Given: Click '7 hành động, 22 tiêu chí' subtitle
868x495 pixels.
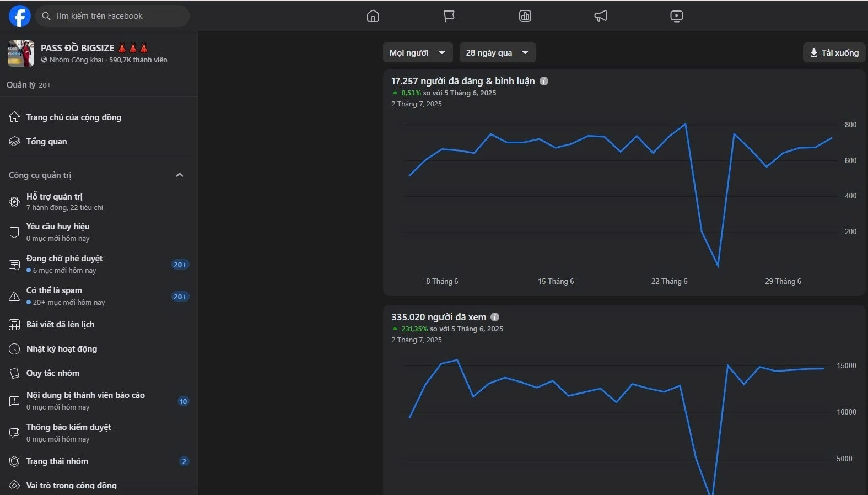Looking at the screenshot, I should pos(65,208).
